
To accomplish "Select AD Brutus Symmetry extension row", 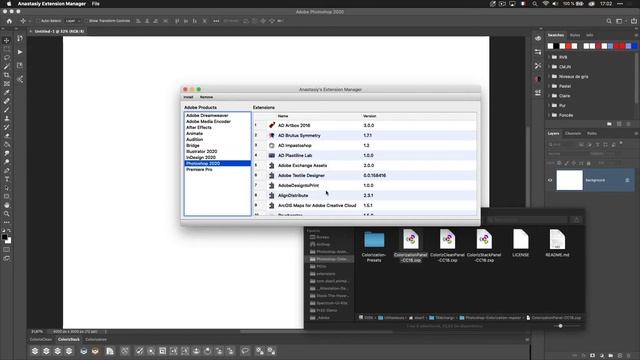I will 364,136.
